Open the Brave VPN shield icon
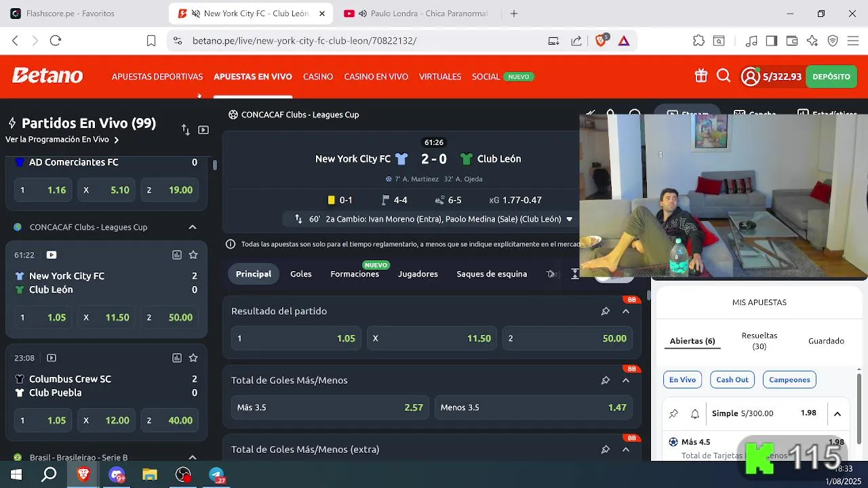 (833, 41)
